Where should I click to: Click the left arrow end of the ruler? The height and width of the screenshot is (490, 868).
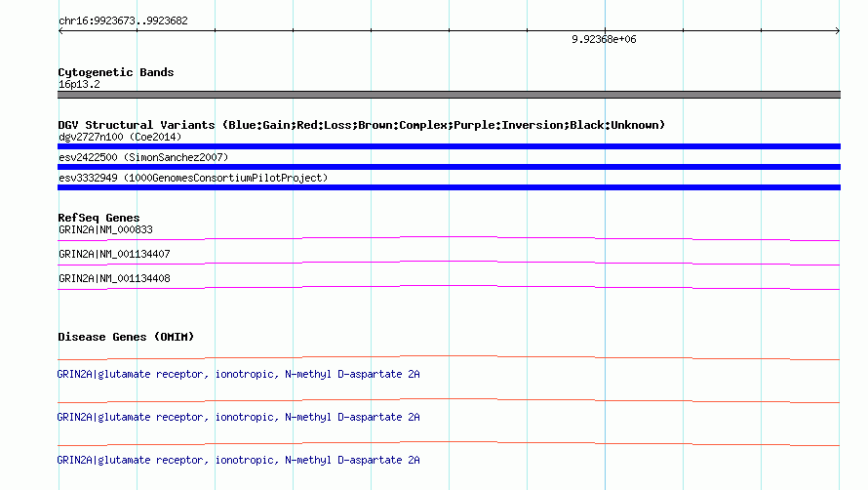60,31
